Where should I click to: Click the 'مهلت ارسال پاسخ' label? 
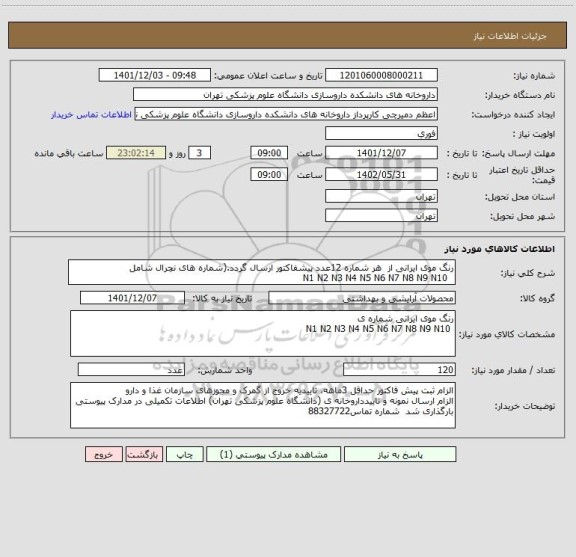(518, 154)
